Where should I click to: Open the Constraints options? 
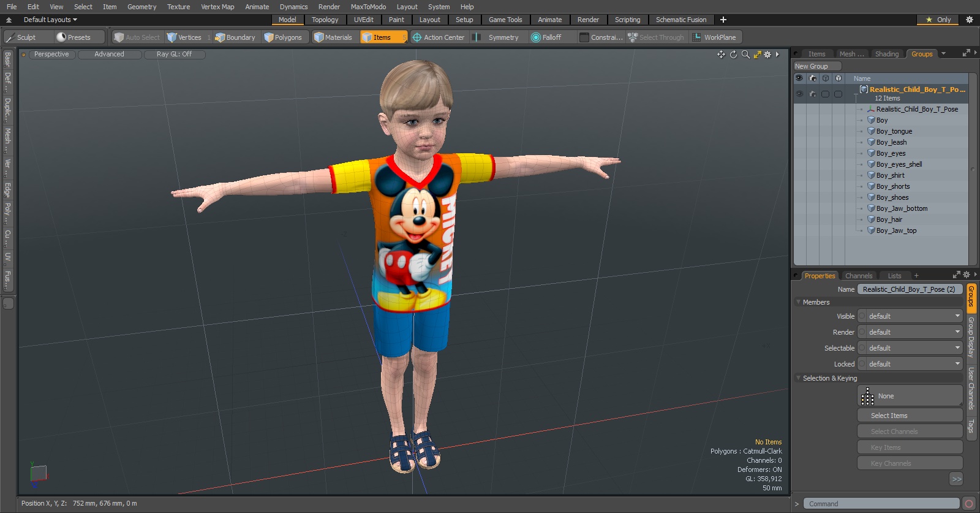(601, 37)
